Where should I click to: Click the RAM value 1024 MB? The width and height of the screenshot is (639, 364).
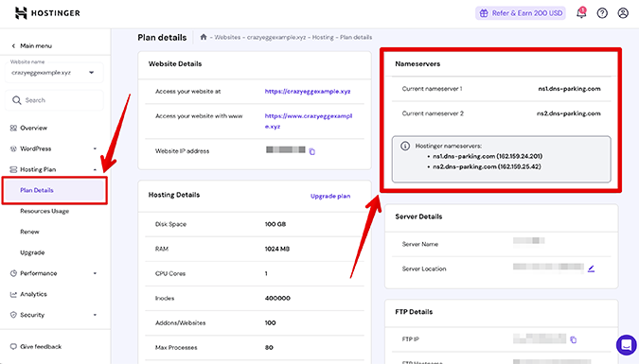(277, 249)
